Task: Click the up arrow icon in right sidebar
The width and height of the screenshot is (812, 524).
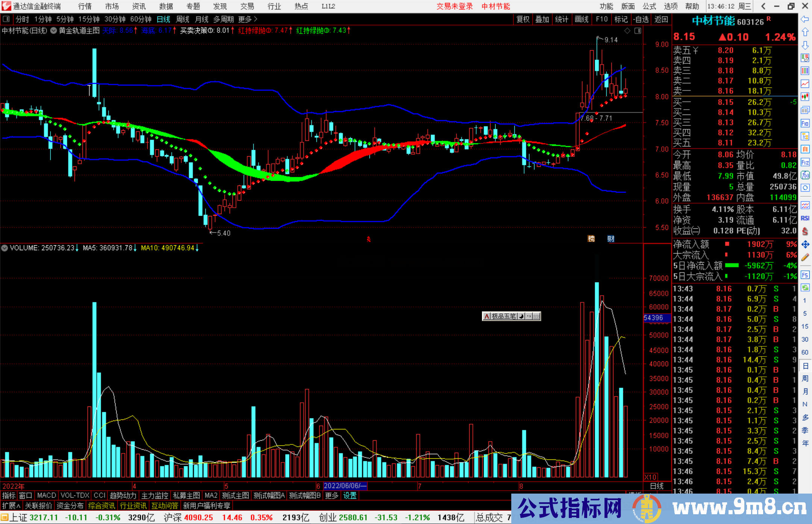Action: tap(805, 32)
